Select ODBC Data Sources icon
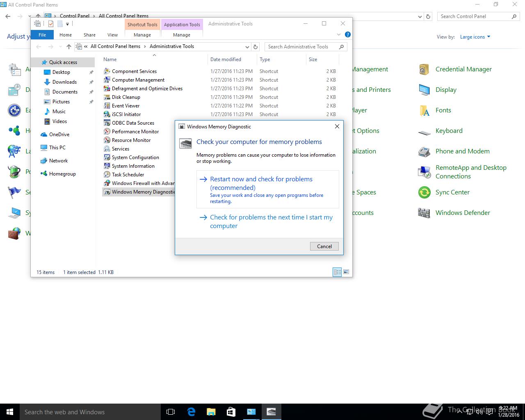Viewport: 525px width, 420px height. (x=107, y=123)
